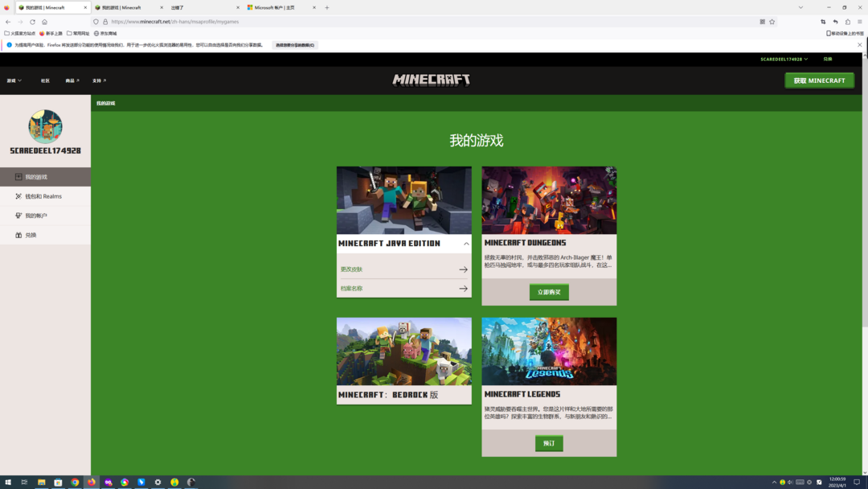Viewport: 868px width, 489px height.
Task: Show hidden system tray icons
Action: [774, 483]
